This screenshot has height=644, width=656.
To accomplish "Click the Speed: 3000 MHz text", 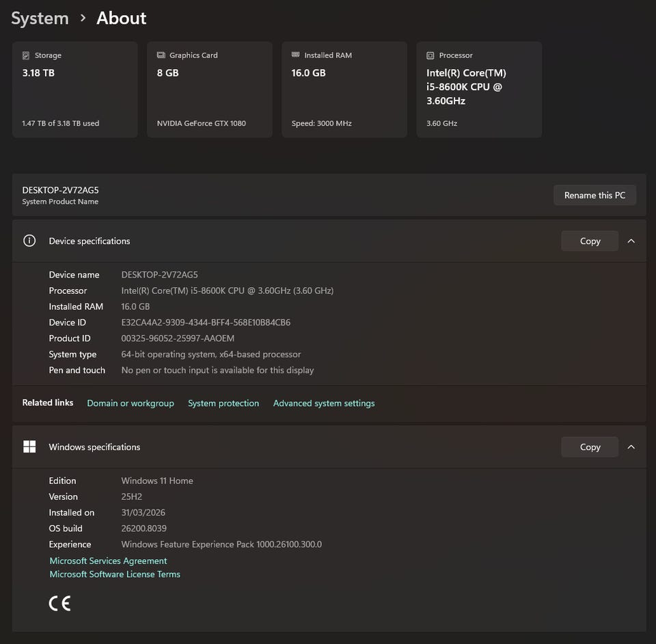I will click(321, 123).
